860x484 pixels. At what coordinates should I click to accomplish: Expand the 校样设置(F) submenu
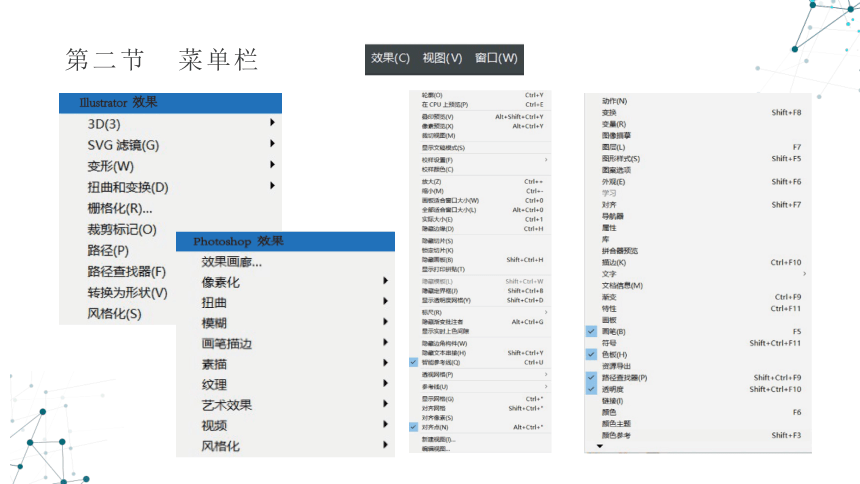coord(480,160)
